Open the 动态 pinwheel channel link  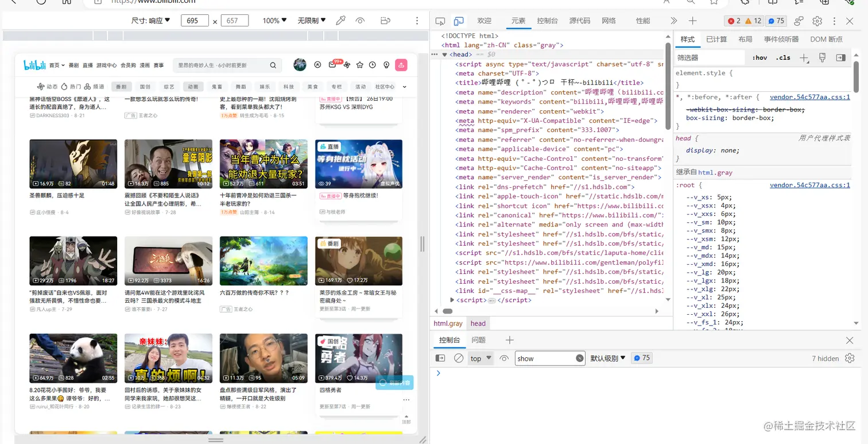point(48,87)
